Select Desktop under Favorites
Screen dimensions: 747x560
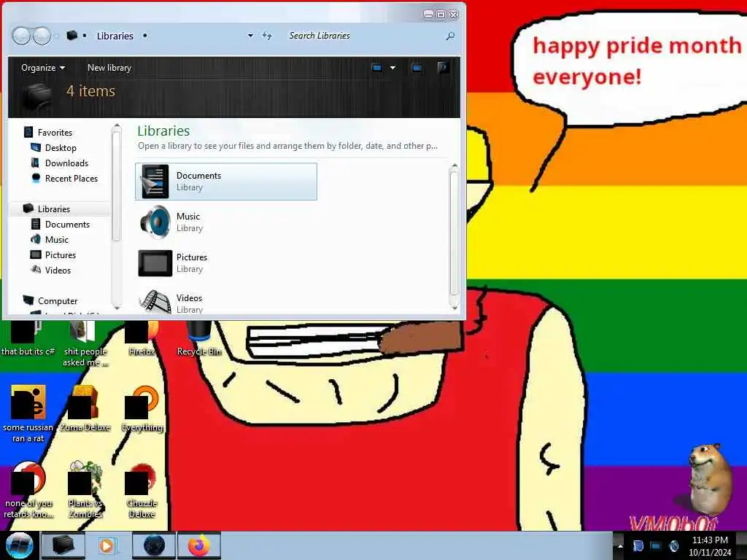61,147
